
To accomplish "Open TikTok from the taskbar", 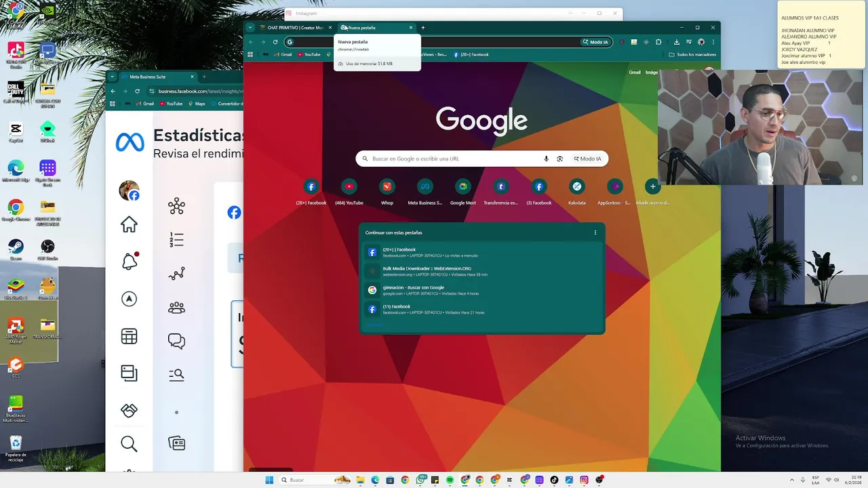I will 554,480.
